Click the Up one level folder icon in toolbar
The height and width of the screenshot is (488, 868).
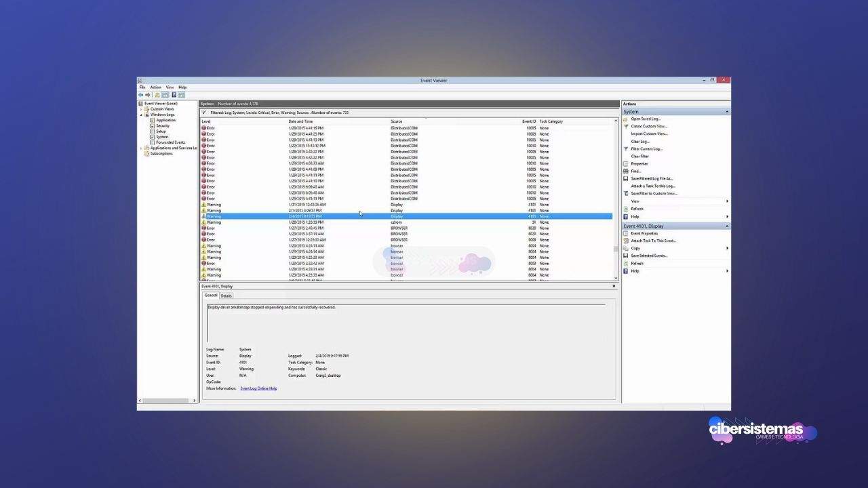click(157, 95)
